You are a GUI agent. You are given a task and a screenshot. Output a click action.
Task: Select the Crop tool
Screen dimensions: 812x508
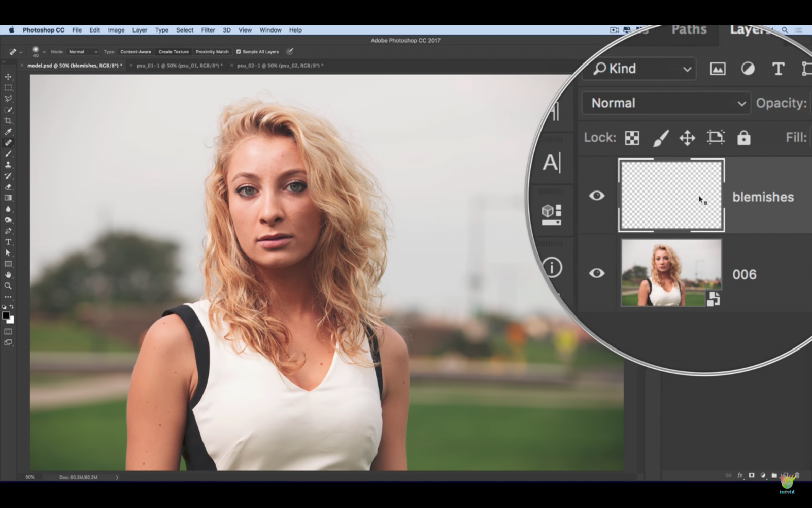8,120
